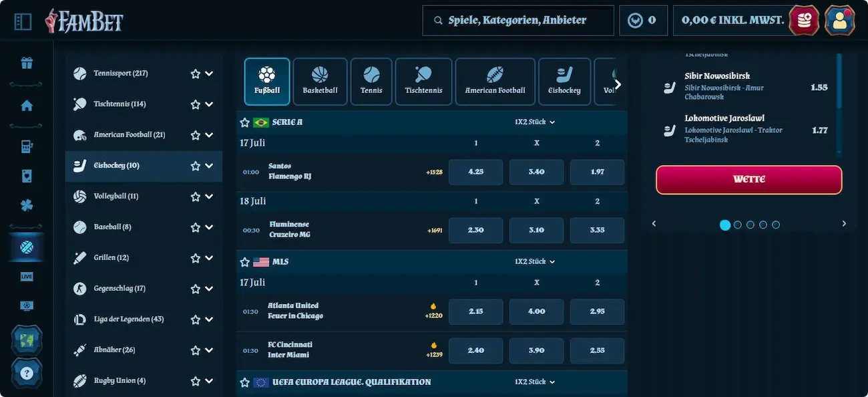
Task: Open the red coins deposit icon
Action: click(x=804, y=20)
